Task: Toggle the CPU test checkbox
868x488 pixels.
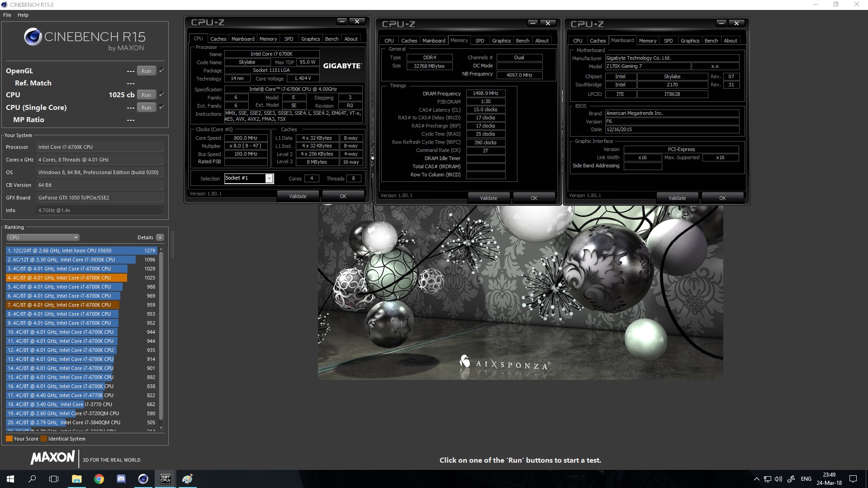Action: (x=161, y=95)
